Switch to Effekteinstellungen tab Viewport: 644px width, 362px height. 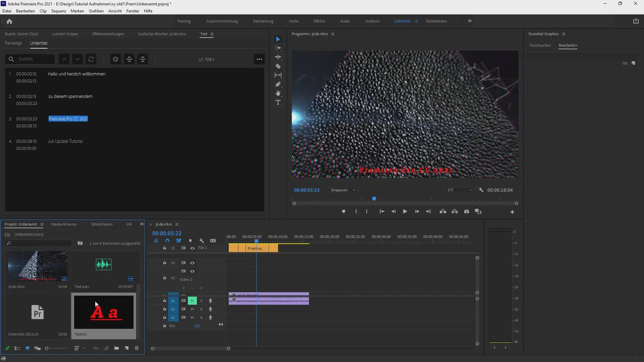(108, 34)
